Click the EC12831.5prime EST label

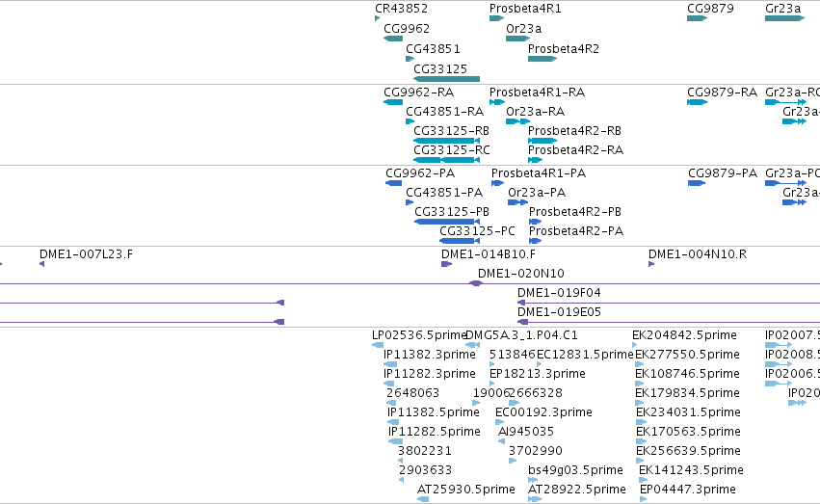[x=585, y=355]
